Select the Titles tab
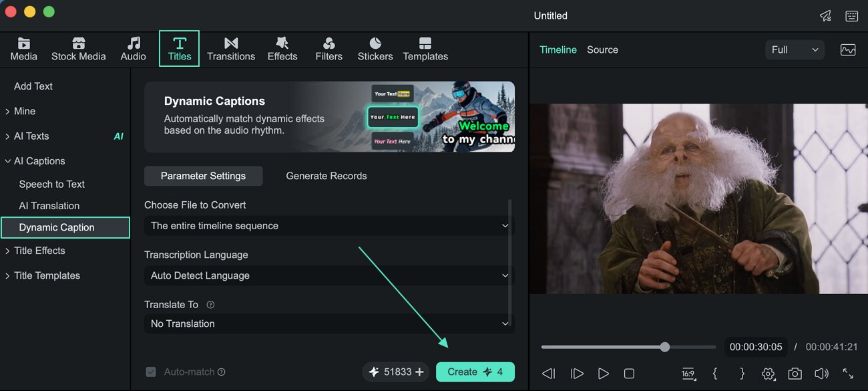This screenshot has height=391, width=868. (179, 49)
